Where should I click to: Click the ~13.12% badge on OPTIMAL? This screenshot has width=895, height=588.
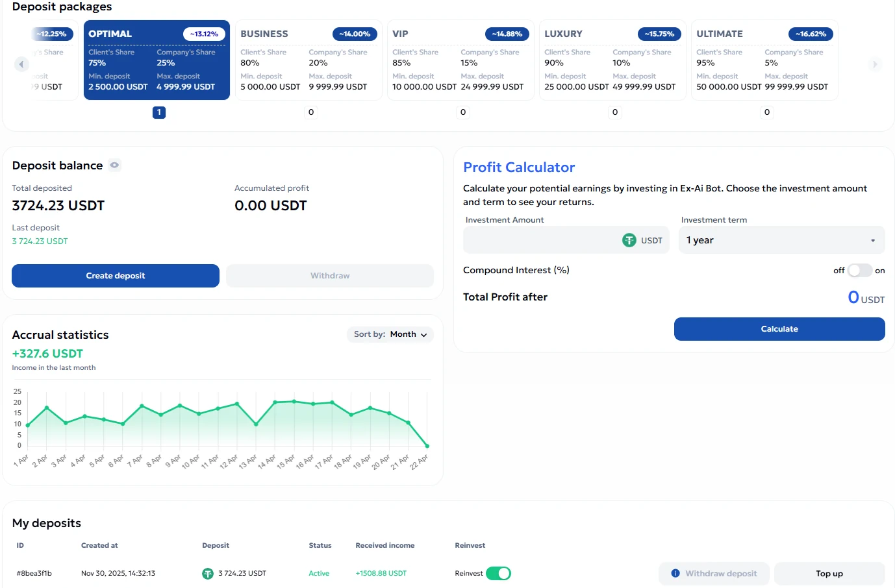pyautogui.click(x=204, y=34)
